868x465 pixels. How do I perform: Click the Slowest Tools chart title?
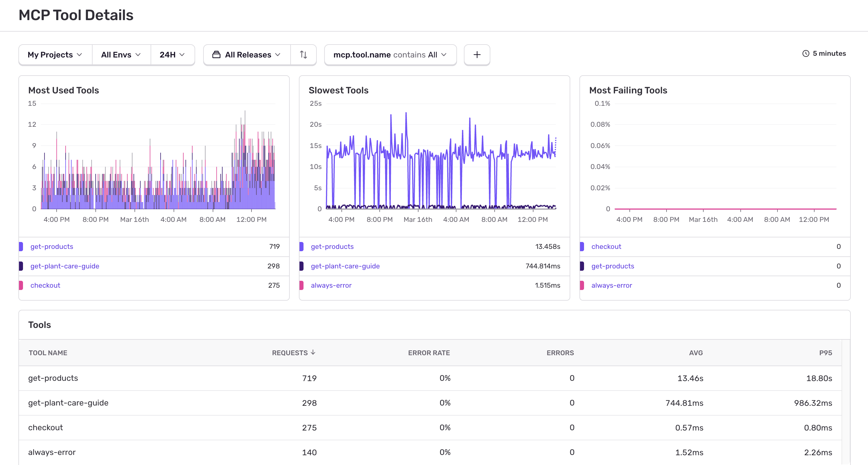point(339,90)
